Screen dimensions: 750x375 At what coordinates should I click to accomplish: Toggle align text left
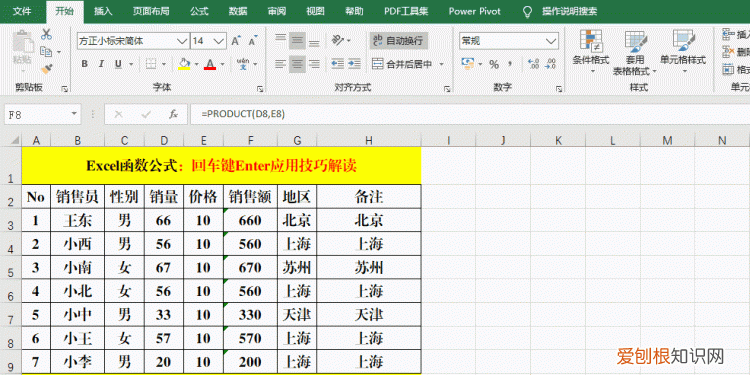(281, 63)
